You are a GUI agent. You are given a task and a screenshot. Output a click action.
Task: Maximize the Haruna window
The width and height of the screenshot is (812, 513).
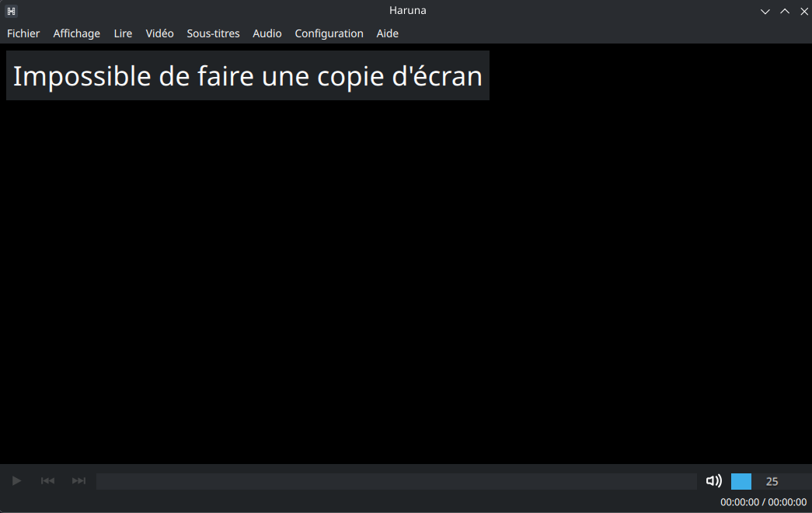[x=785, y=11]
